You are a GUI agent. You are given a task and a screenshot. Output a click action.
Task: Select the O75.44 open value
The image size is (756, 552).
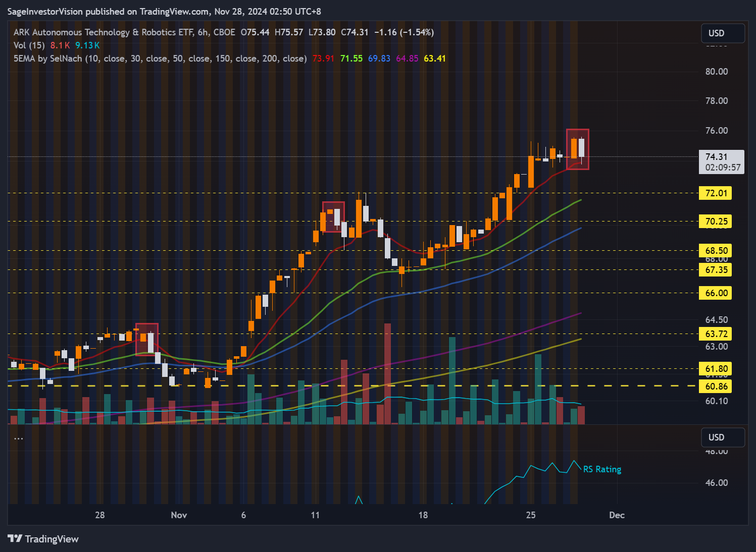tap(255, 32)
